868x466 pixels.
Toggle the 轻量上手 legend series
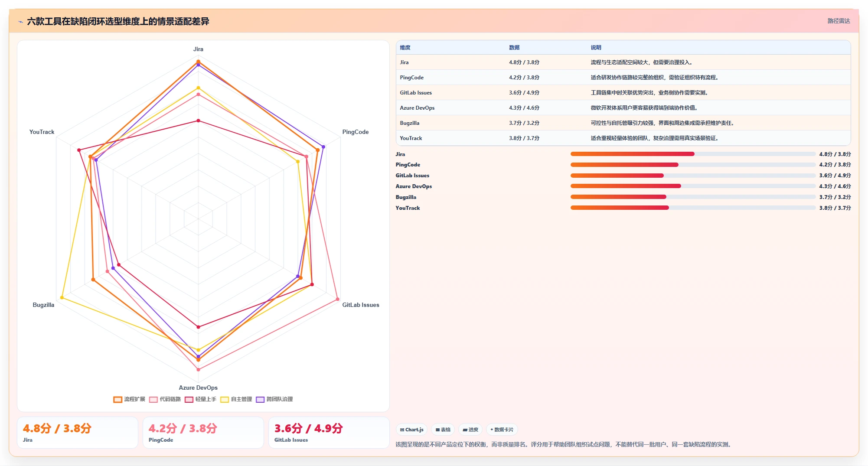point(200,399)
